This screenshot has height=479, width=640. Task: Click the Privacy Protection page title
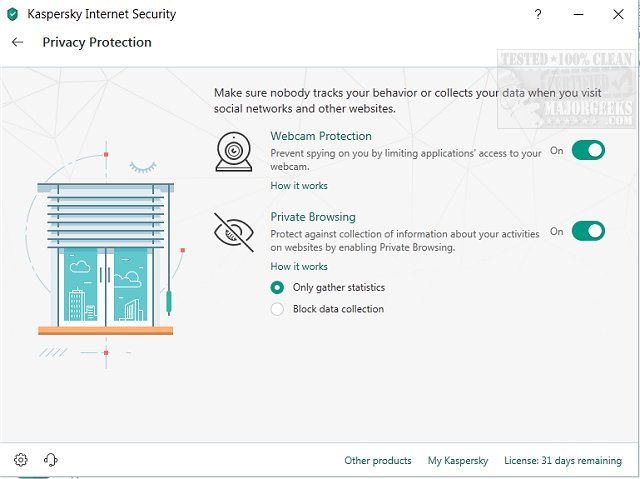97,42
